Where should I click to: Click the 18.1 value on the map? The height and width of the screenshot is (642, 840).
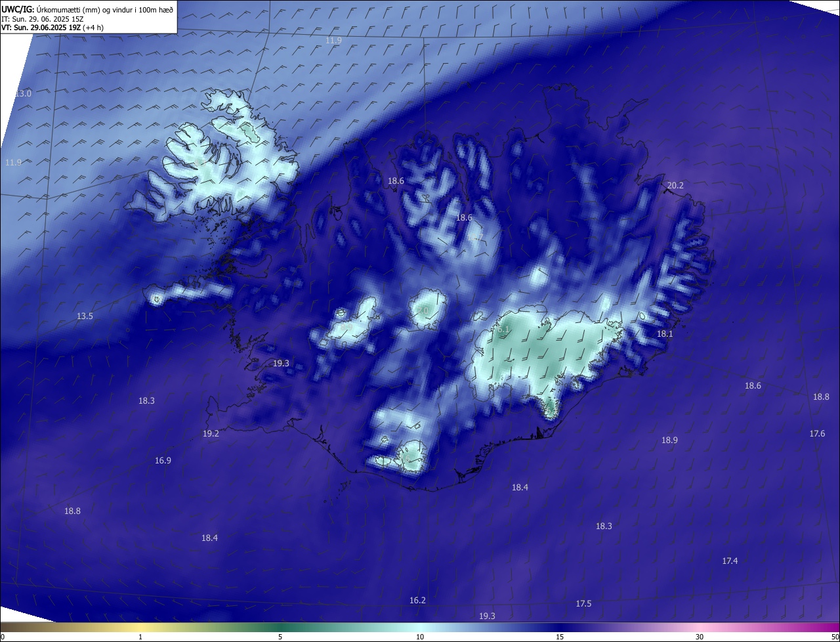point(665,334)
